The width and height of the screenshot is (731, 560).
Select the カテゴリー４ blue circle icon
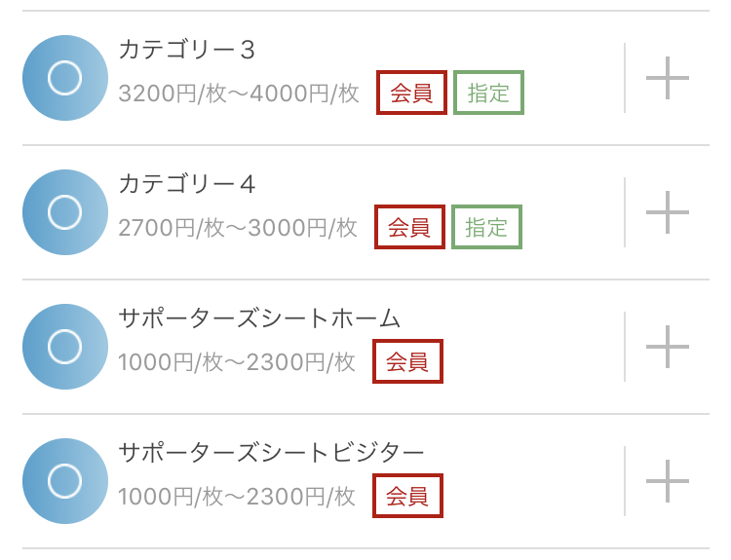pos(64,212)
